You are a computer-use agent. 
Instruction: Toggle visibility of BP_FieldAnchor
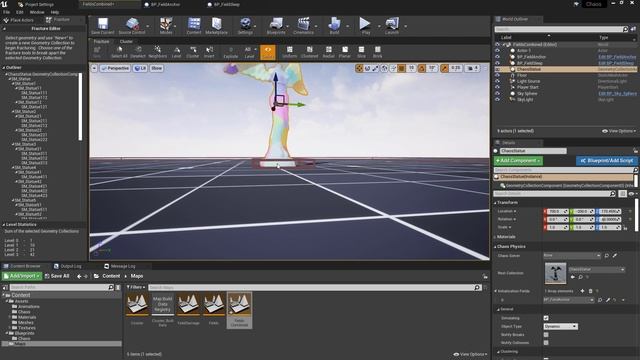point(497,57)
